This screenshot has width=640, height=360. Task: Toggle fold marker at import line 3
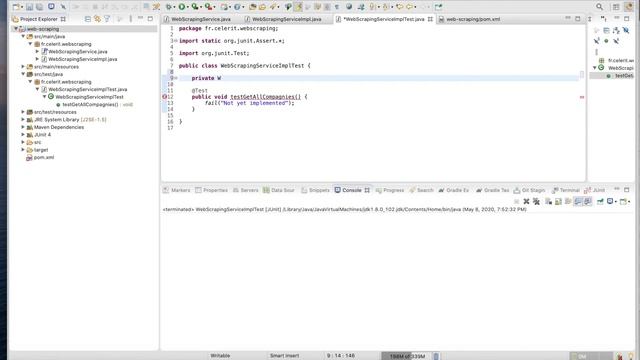point(176,41)
